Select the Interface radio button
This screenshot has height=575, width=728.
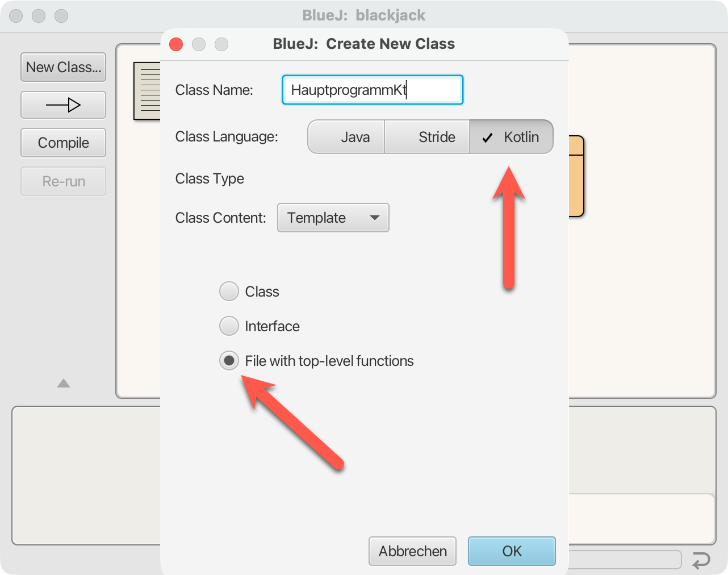click(229, 326)
